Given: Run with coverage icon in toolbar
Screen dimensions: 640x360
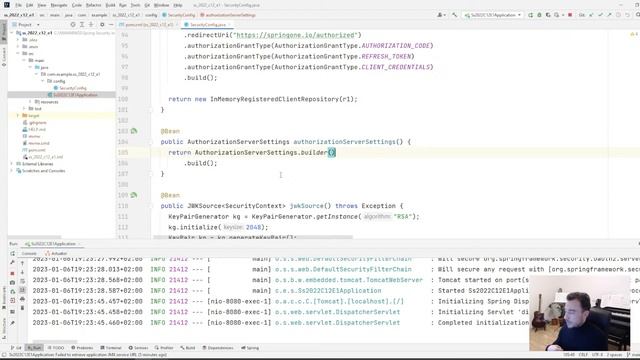Looking at the screenshot, I should click(x=548, y=15).
